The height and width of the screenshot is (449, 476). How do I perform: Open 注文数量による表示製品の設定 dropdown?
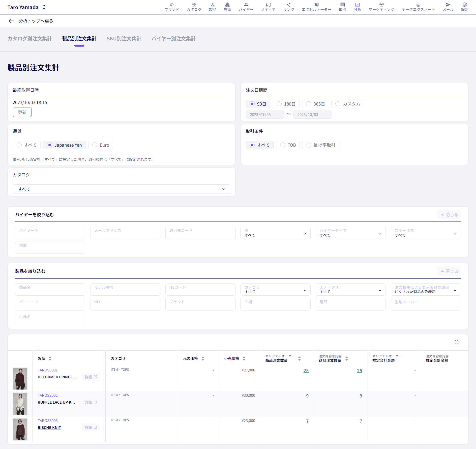(x=426, y=289)
